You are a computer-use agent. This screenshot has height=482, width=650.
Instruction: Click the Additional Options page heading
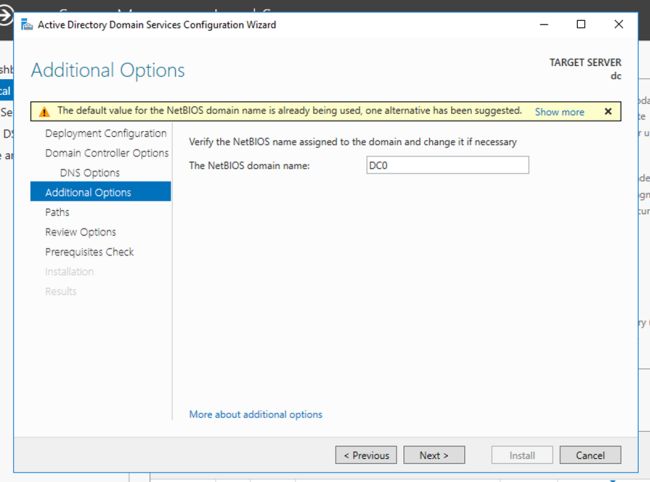point(108,70)
